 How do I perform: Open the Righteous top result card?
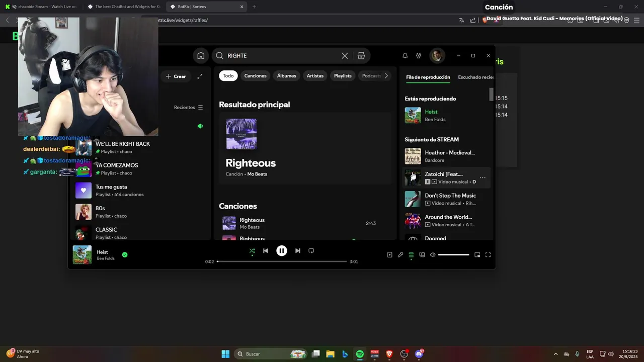[x=305, y=148]
